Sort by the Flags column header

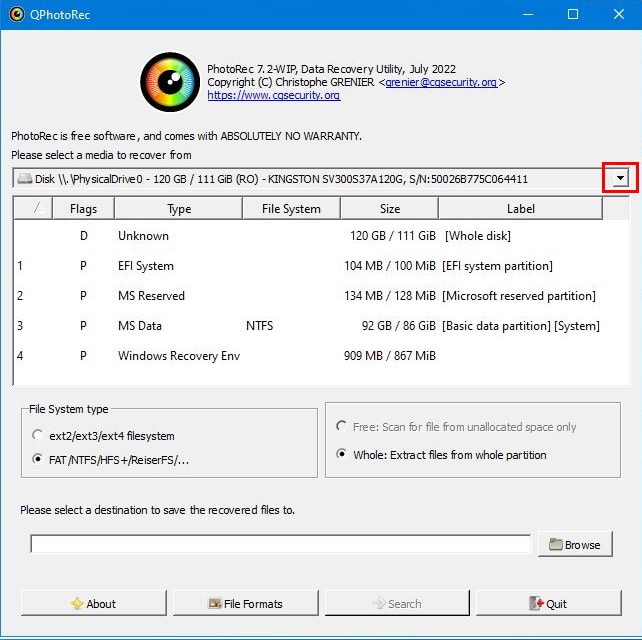tap(84, 208)
